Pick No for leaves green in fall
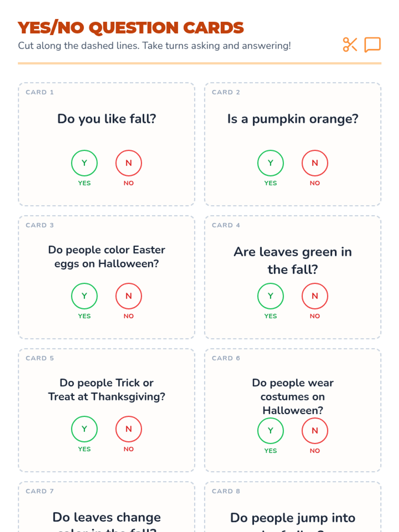The width and height of the screenshot is (399, 532). tap(315, 296)
